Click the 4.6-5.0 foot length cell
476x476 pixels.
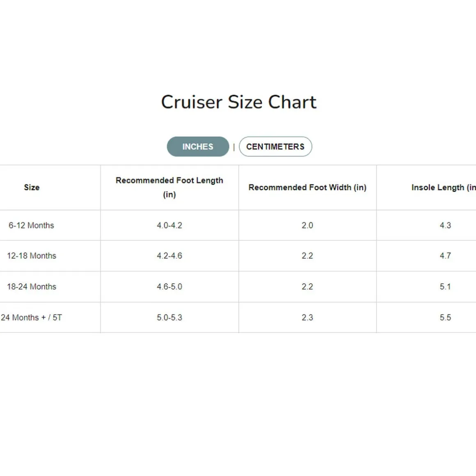169,286
